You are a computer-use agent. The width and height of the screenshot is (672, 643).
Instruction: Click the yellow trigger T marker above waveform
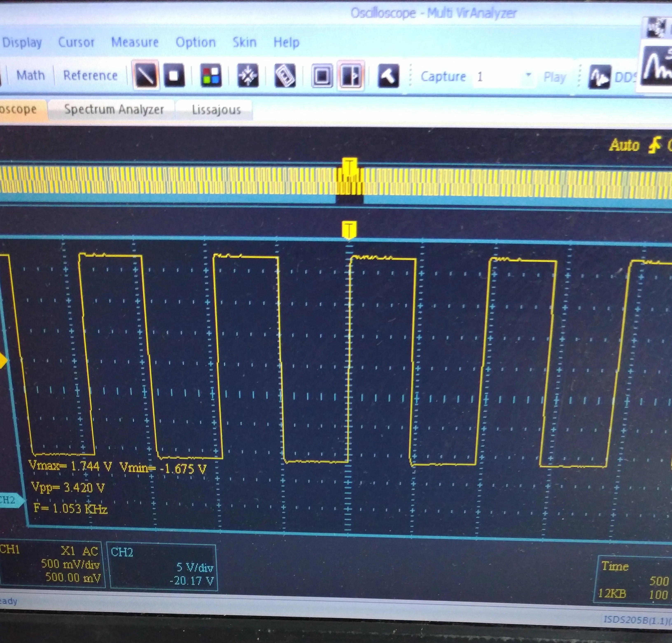click(x=349, y=229)
